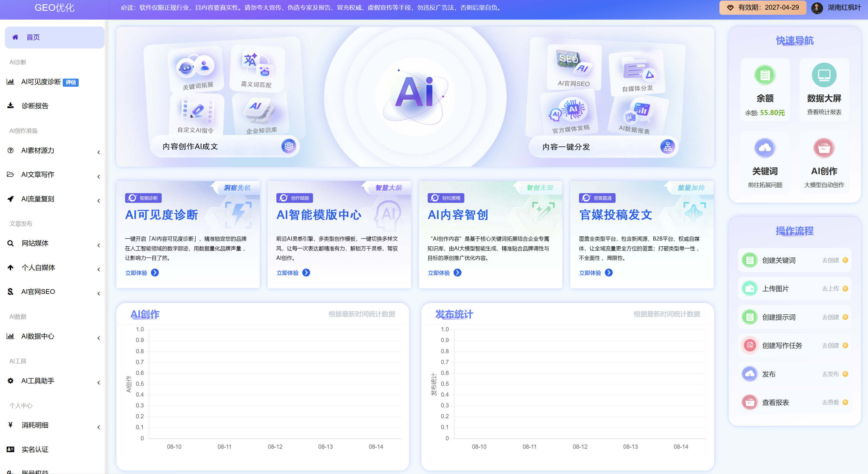The image size is (868, 474).
Task: Expand the 网站媒体 submenu arrow
Action: click(99, 245)
